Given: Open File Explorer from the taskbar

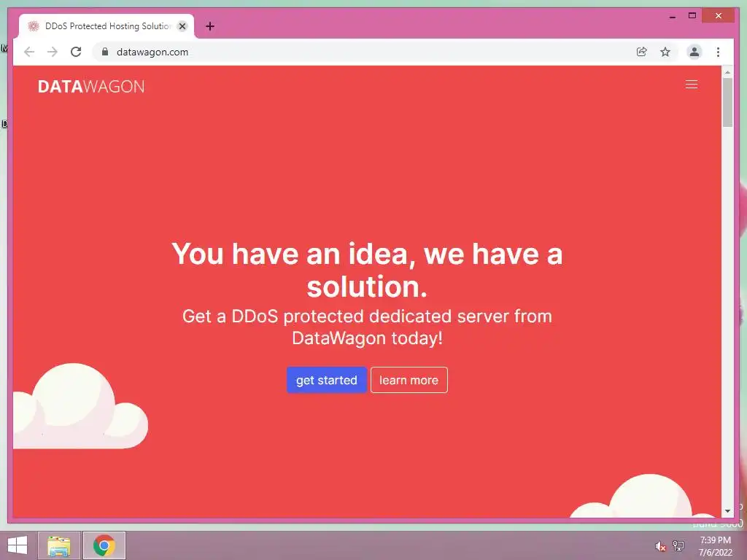Looking at the screenshot, I should (x=59, y=545).
